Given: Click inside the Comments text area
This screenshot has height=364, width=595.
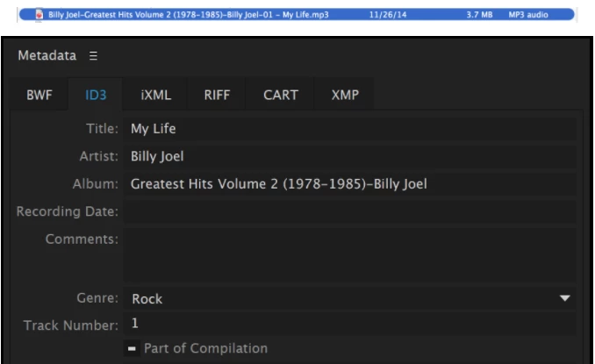Looking at the screenshot, I should pyautogui.click(x=349, y=254).
